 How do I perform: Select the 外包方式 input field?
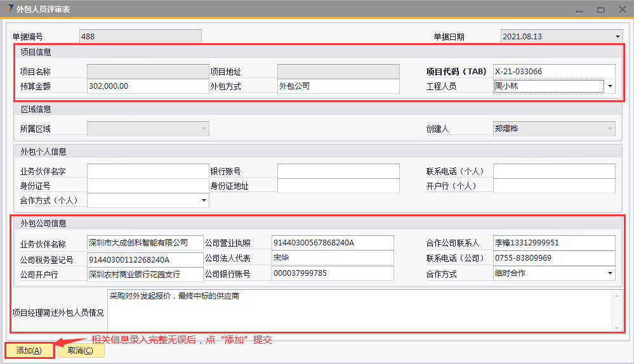click(x=338, y=86)
